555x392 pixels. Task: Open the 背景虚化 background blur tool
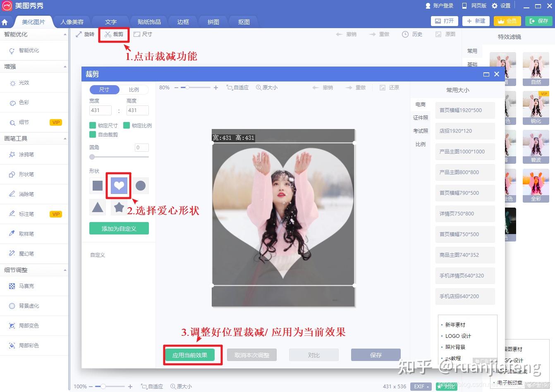[x=34, y=306]
